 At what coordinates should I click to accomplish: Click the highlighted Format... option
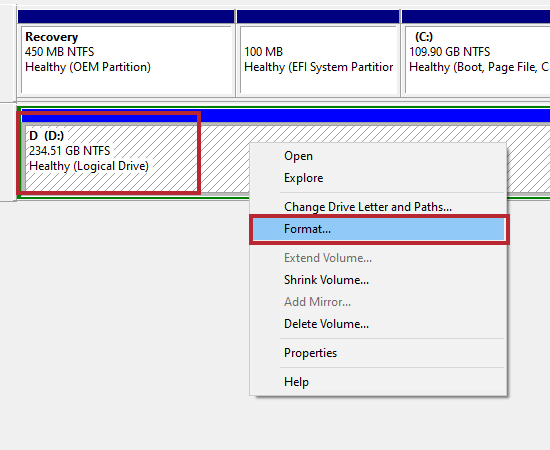coord(378,229)
